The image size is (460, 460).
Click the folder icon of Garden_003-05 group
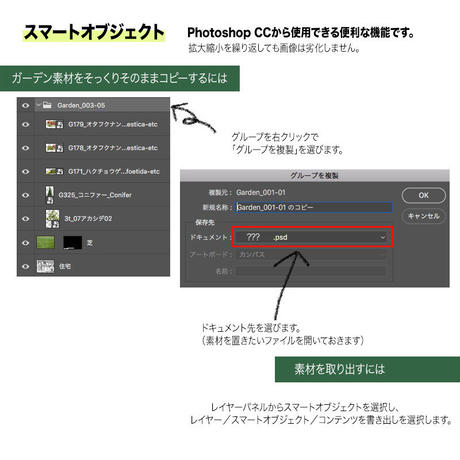(x=47, y=105)
